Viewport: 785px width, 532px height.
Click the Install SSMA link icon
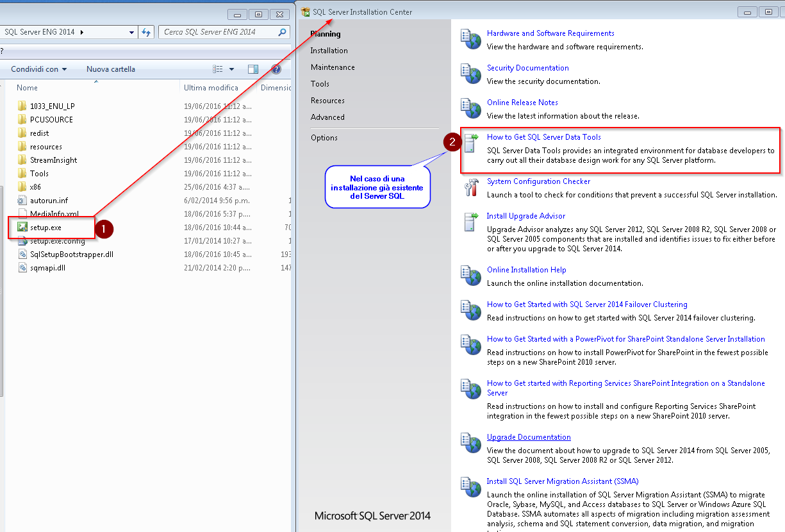click(472, 487)
